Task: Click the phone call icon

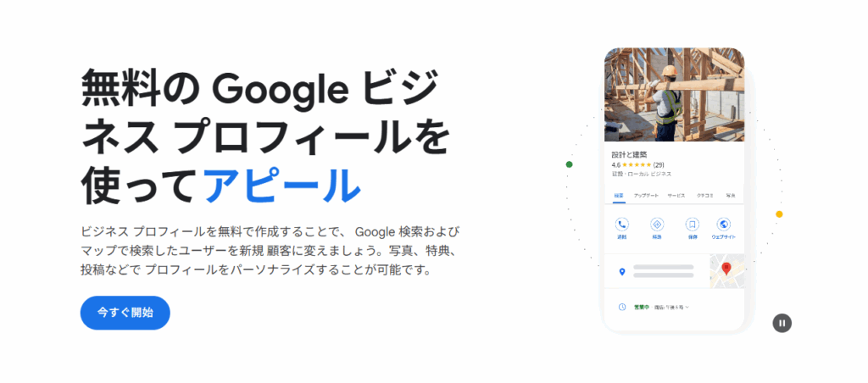Action: (621, 225)
